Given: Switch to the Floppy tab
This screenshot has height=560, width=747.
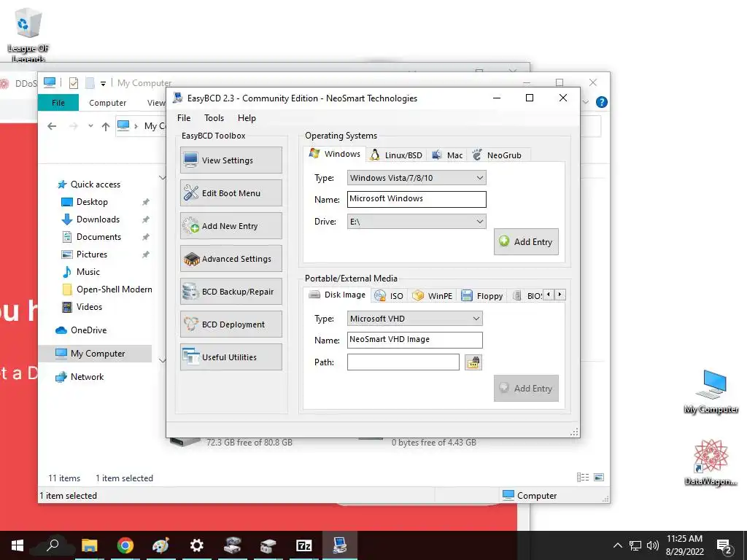Looking at the screenshot, I should point(482,296).
